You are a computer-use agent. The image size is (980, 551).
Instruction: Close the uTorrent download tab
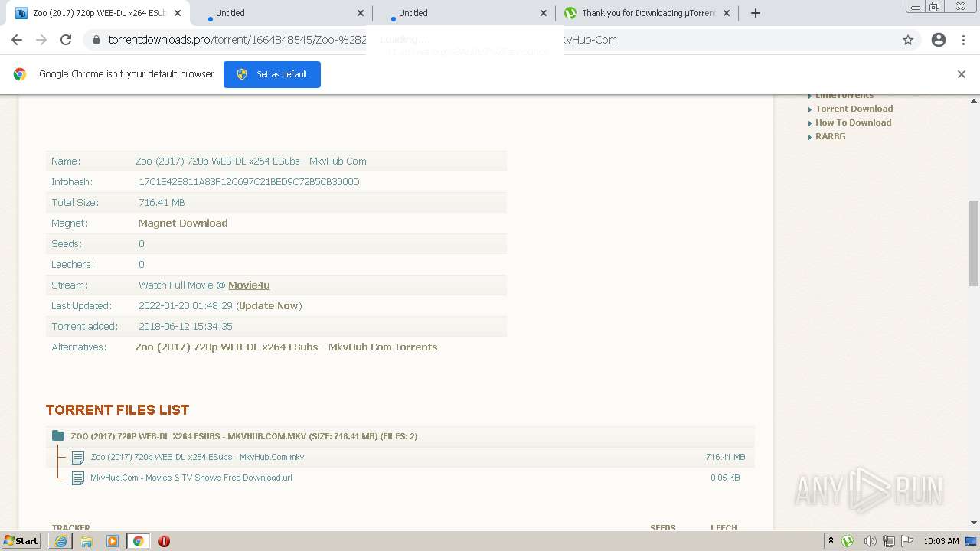point(727,13)
